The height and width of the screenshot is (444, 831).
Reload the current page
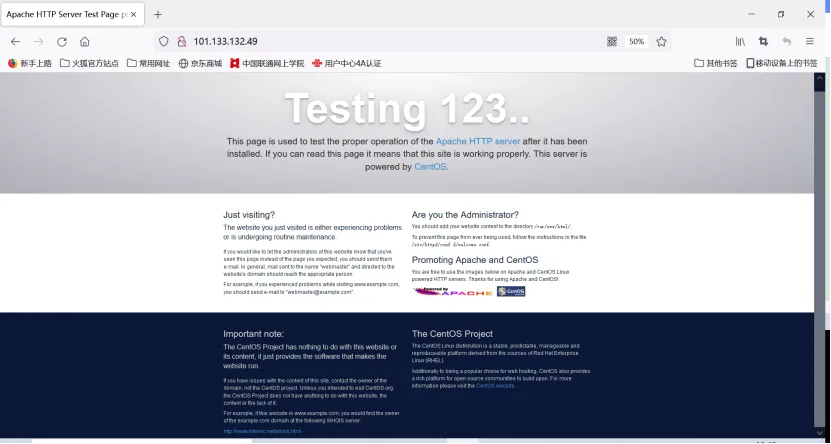[61, 42]
